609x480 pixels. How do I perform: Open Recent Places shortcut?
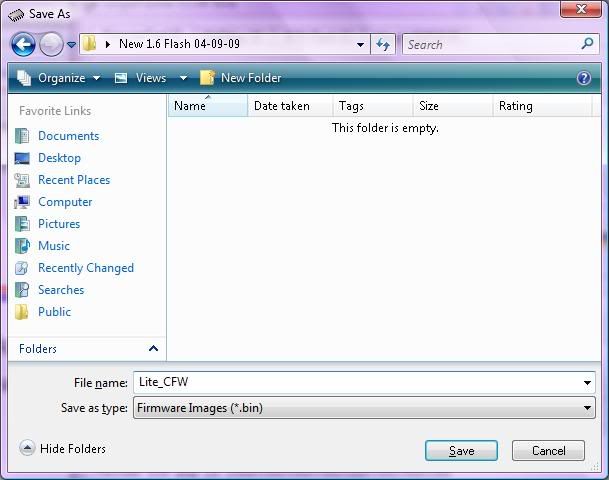pyautogui.click(x=73, y=180)
